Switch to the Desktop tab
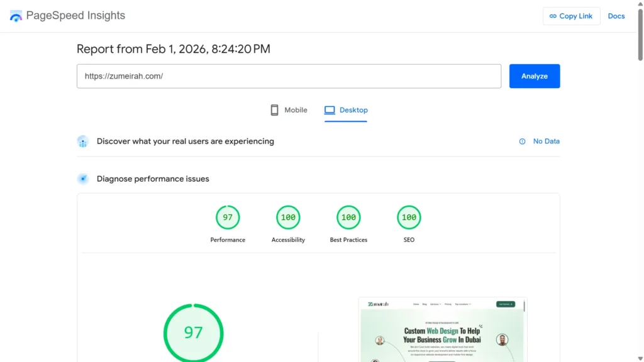644x362 pixels. click(346, 109)
